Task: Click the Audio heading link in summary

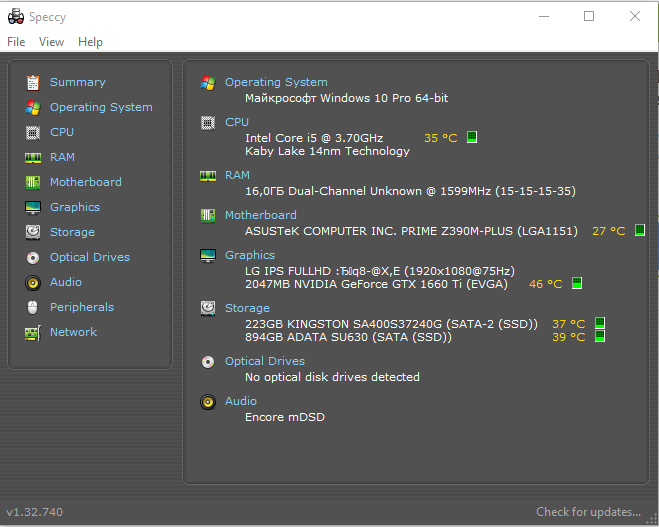Action: 240,401
